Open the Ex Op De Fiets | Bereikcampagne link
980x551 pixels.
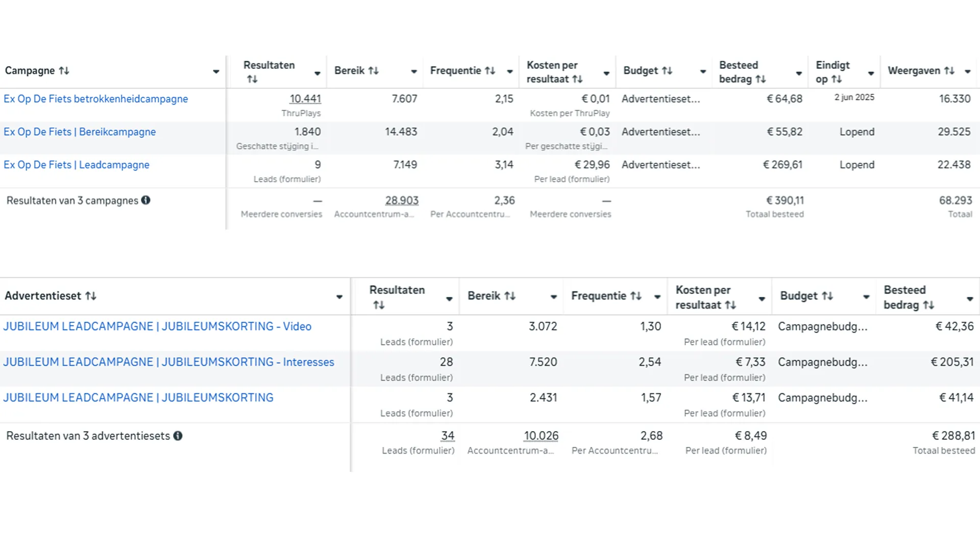[80, 132]
